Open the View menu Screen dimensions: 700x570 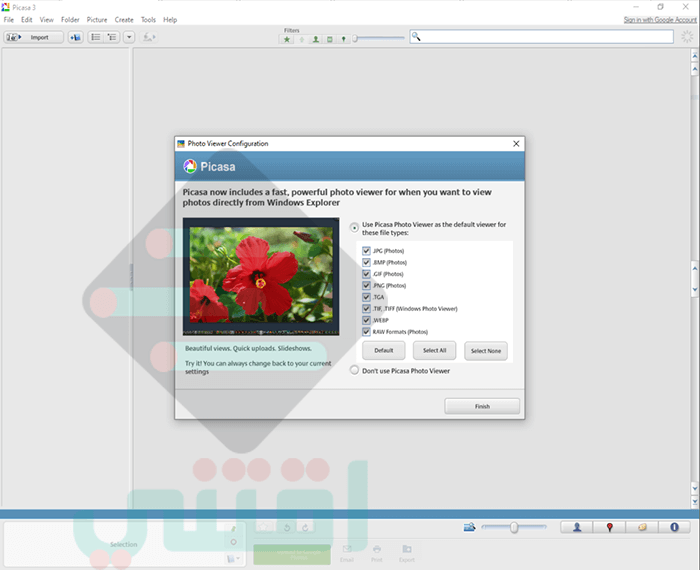46,20
